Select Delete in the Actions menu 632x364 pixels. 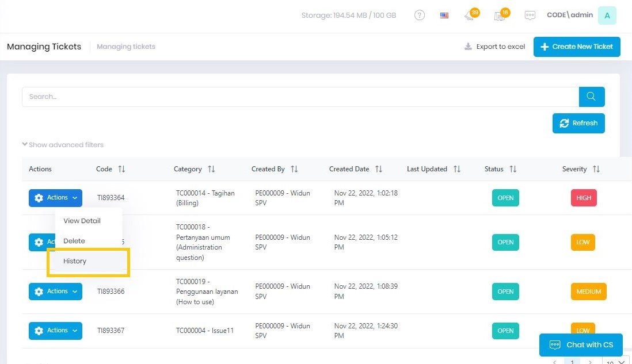(74, 241)
